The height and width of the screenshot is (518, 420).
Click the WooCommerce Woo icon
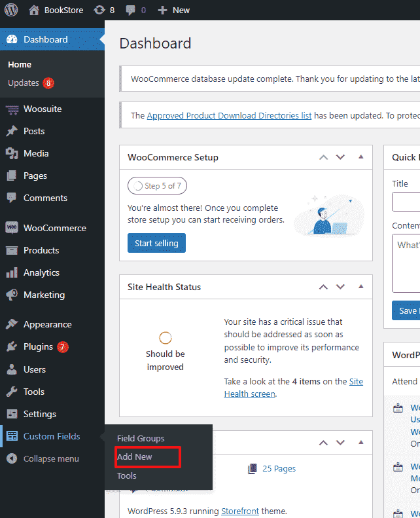point(12,228)
